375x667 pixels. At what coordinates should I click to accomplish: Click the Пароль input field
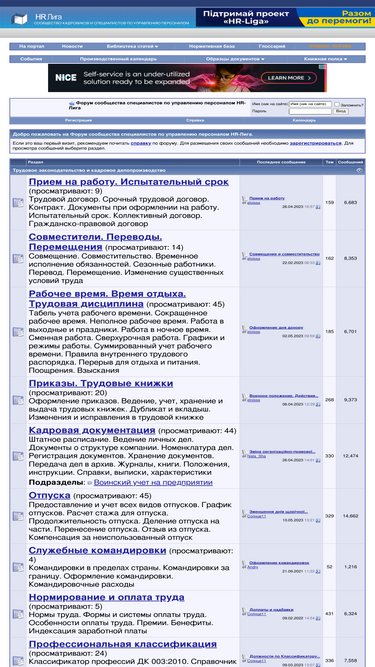[x=310, y=111]
